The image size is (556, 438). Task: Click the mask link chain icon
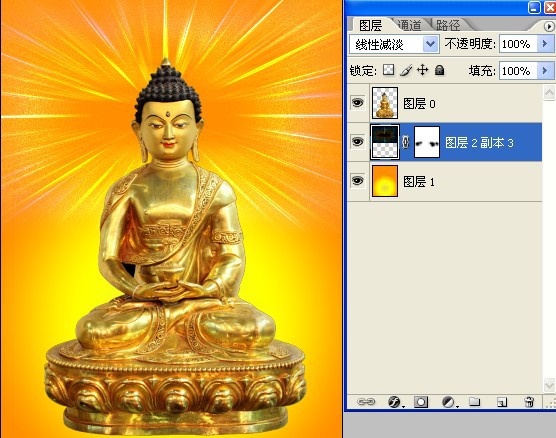[x=406, y=142]
